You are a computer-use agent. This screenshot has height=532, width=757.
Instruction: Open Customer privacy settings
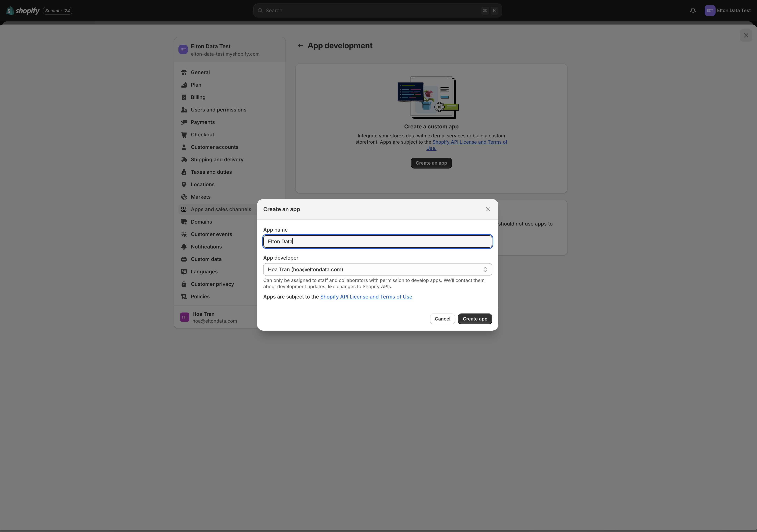pos(212,284)
